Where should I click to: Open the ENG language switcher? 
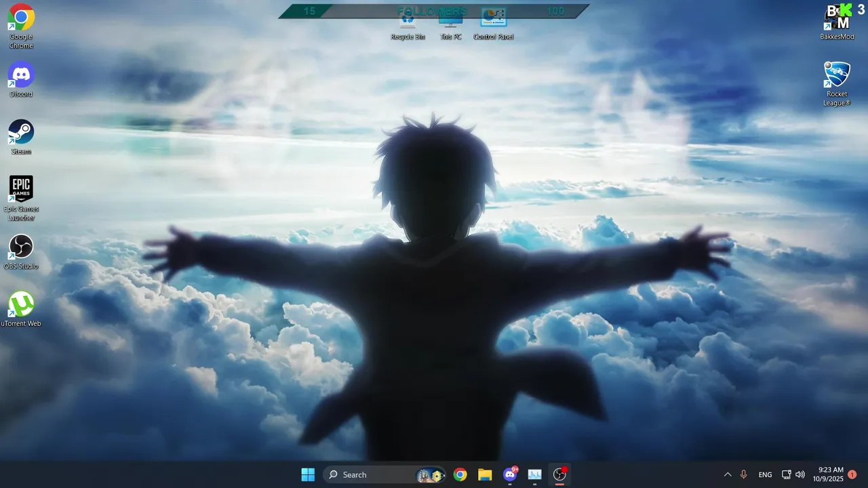[765, 474]
